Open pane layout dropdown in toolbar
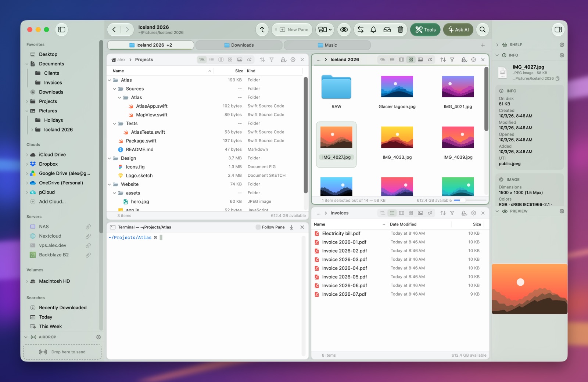Viewport: 588px width, 382px height. point(325,30)
